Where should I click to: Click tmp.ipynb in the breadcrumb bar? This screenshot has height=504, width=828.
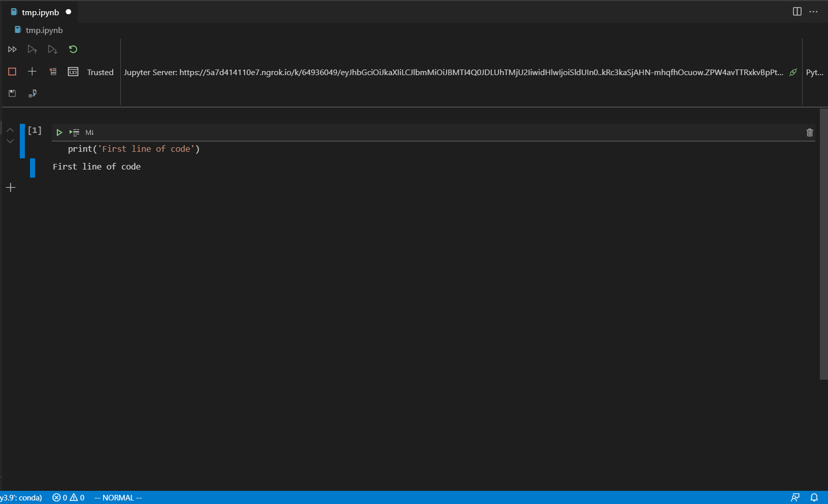click(x=44, y=30)
